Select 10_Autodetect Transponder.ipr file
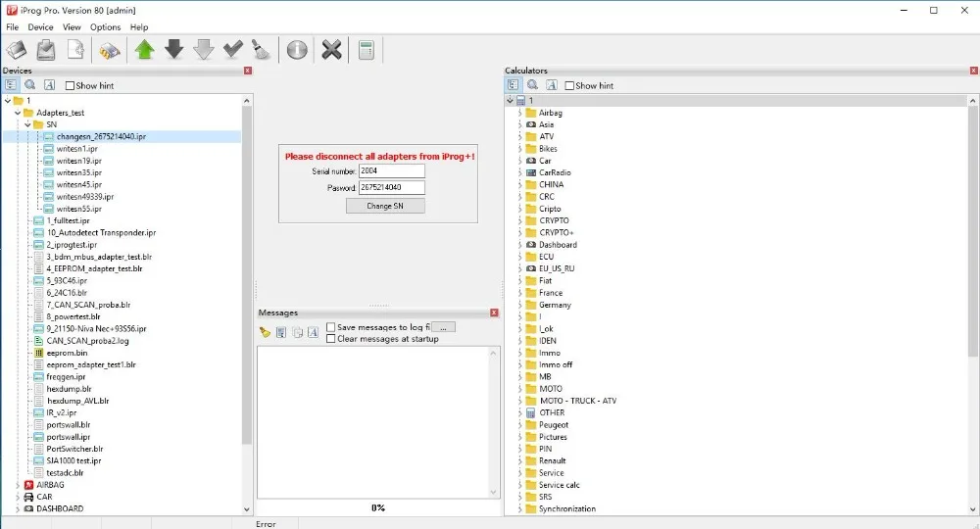This screenshot has width=980, height=529. pos(101,232)
